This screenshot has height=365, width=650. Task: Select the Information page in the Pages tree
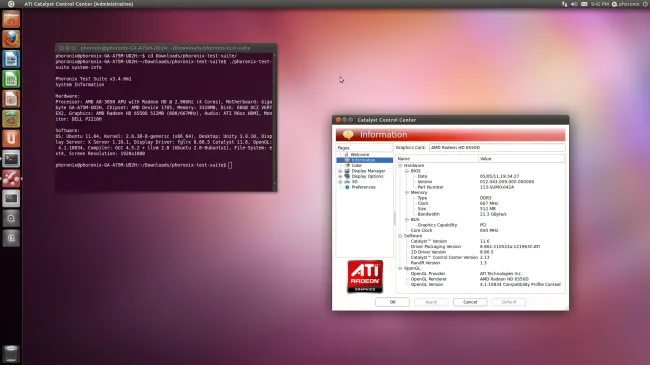(x=364, y=160)
